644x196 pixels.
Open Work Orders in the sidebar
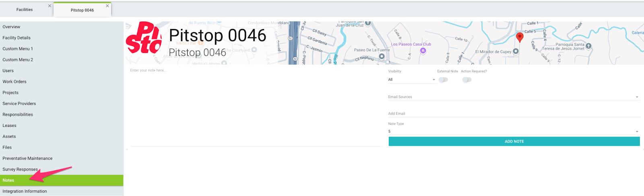pyautogui.click(x=14, y=82)
